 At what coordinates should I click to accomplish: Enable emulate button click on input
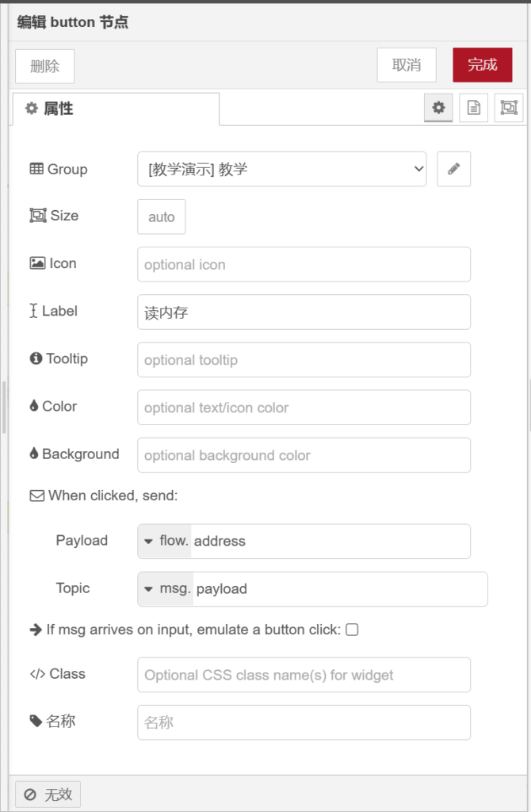(353, 630)
